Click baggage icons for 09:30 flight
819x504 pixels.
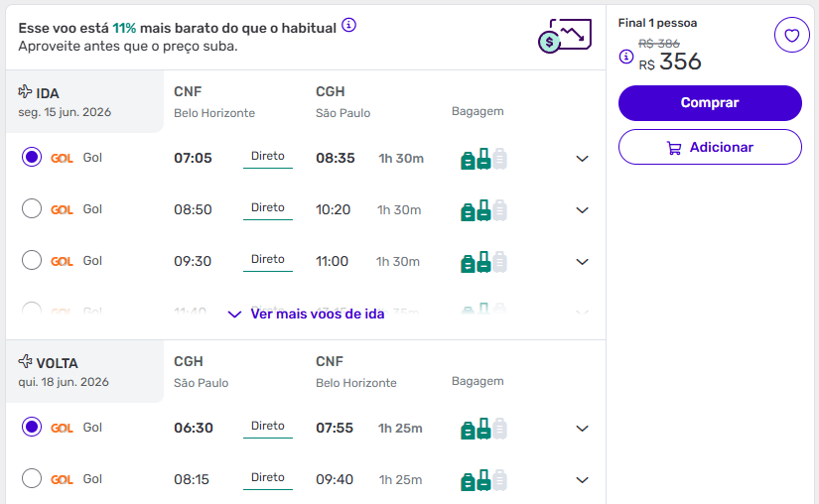point(483,262)
